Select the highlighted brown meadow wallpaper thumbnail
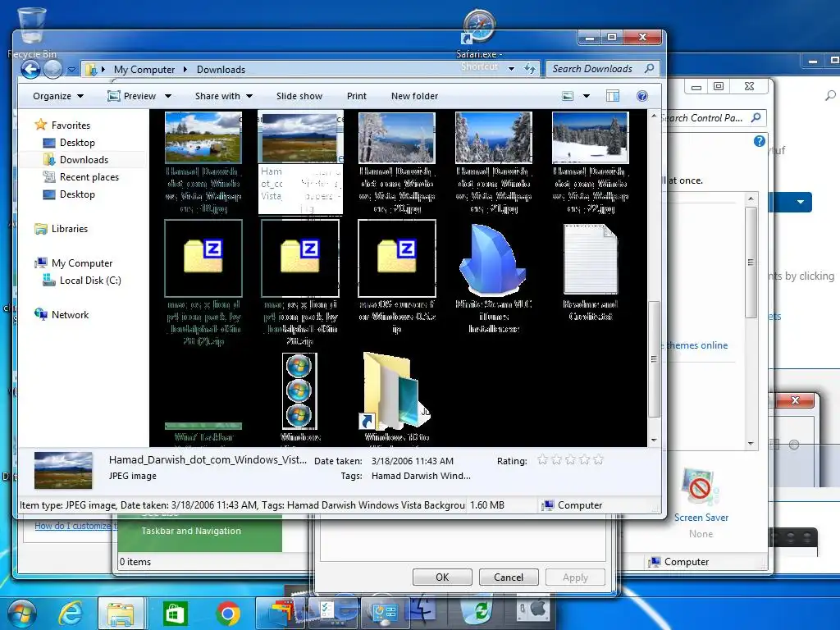The image size is (840, 630). tap(300, 138)
